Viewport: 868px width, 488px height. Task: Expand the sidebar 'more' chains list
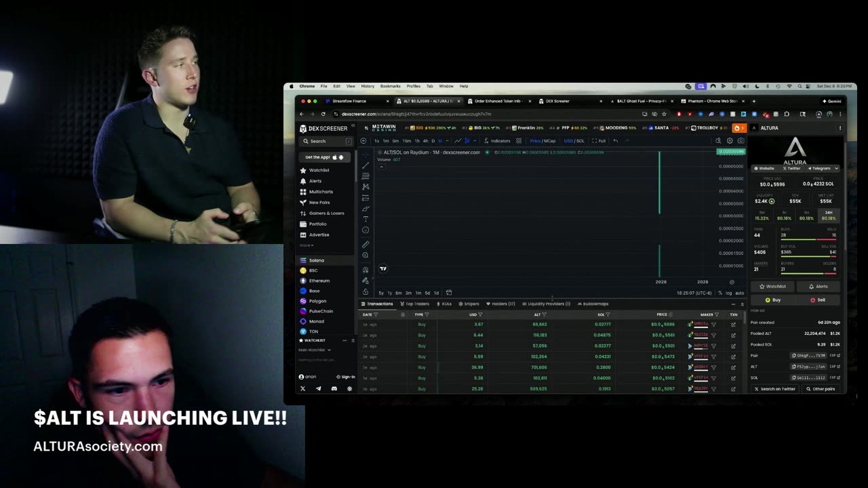tap(307, 245)
